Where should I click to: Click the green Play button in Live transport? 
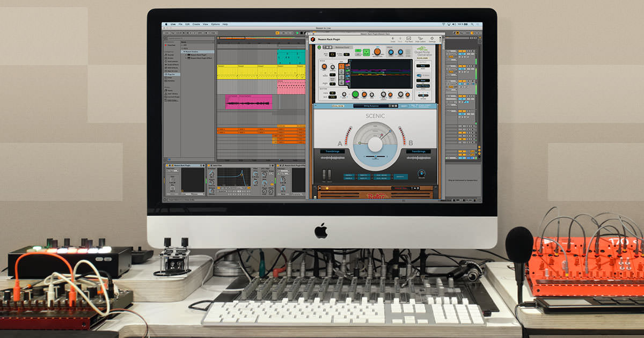pos(297,33)
